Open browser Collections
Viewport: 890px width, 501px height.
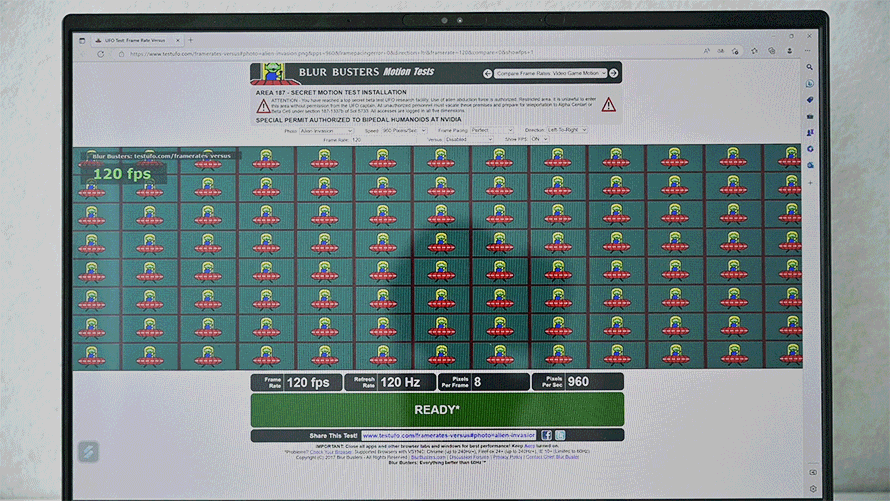771,50
